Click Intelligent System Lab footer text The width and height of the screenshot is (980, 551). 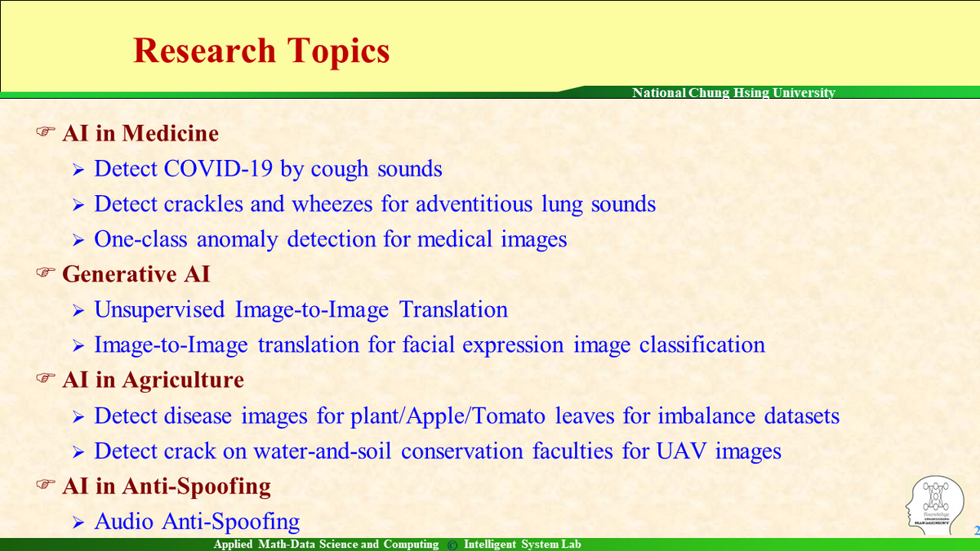coord(523,544)
